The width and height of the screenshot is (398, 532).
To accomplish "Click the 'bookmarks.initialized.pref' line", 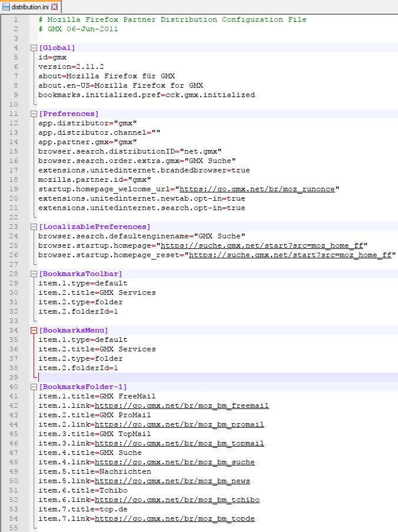I will coord(147,95).
